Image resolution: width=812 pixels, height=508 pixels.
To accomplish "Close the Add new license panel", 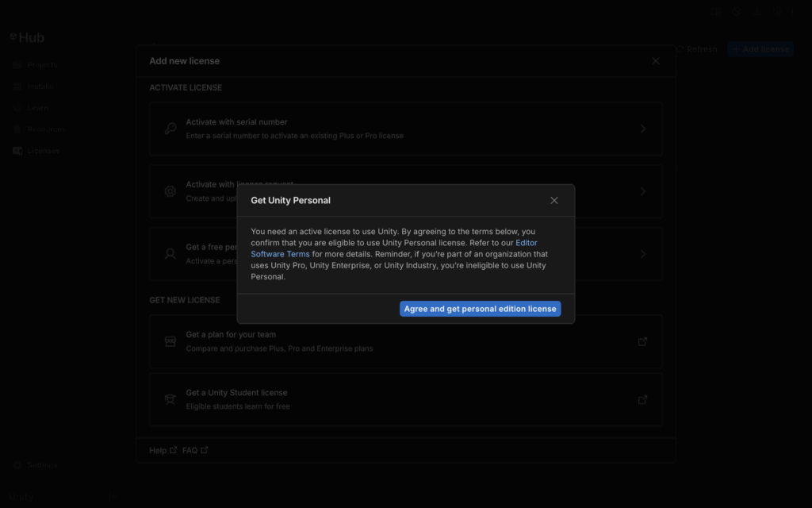I will [655, 61].
